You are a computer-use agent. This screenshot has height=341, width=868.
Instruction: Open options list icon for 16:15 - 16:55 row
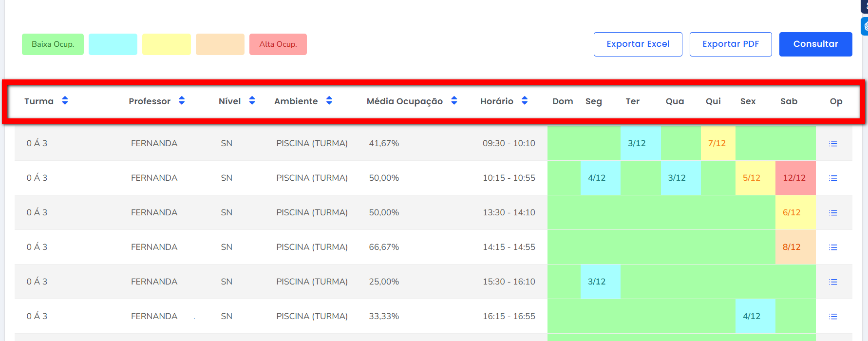833,317
